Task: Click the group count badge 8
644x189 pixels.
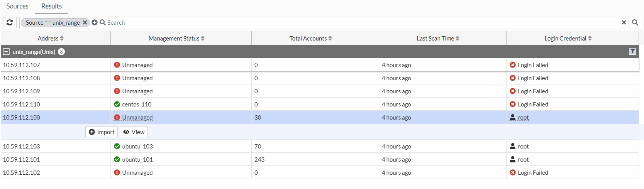Action: tap(61, 52)
